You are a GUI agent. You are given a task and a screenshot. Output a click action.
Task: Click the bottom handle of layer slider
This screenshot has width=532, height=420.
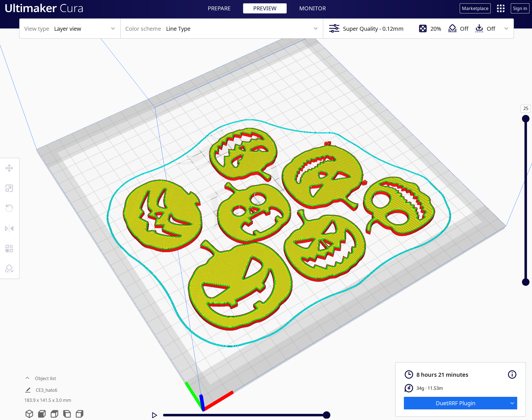526,282
